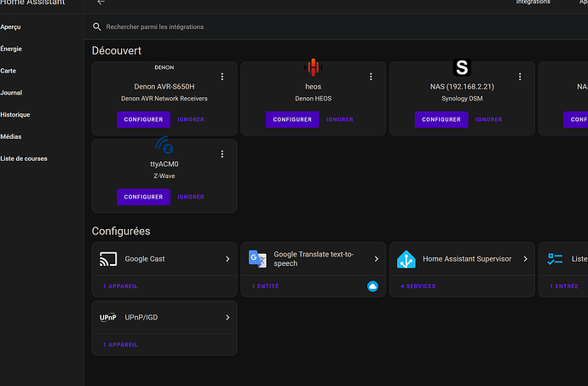The height and width of the screenshot is (386, 588).
Task: Click the Google Translate text-to-speech title
Action: point(314,259)
